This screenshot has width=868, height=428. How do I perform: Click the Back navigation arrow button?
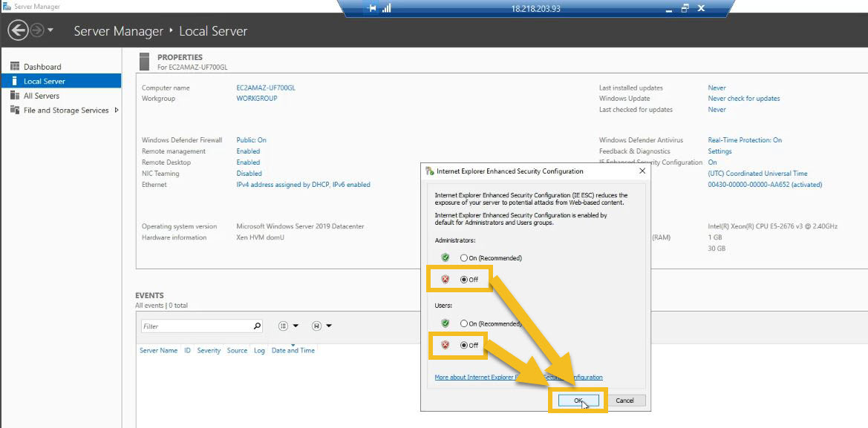point(18,30)
